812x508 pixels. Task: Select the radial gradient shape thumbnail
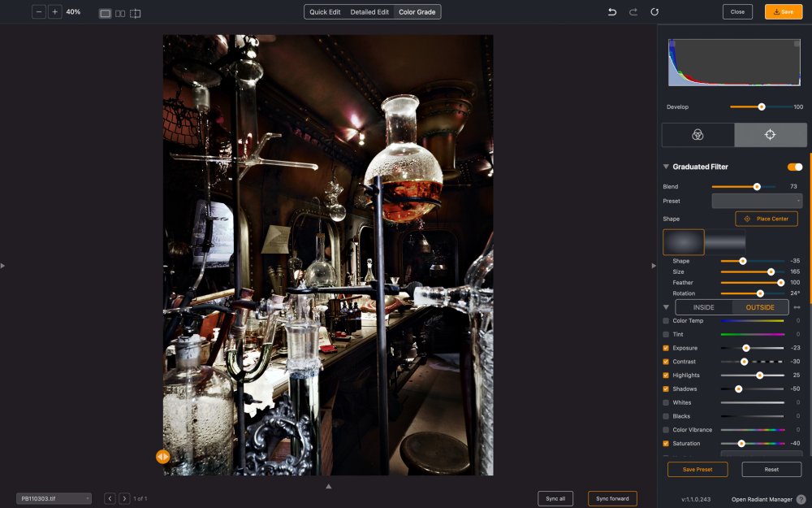(684, 242)
